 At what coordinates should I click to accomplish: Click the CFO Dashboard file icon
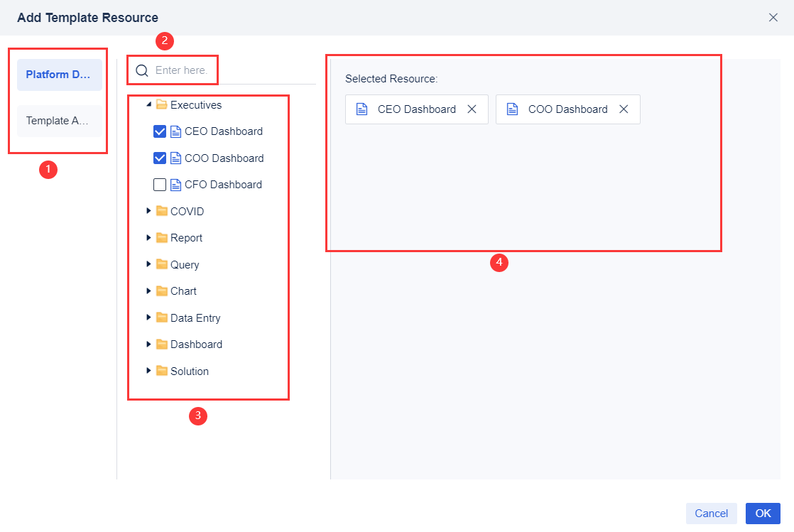pyautogui.click(x=176, y=184)
